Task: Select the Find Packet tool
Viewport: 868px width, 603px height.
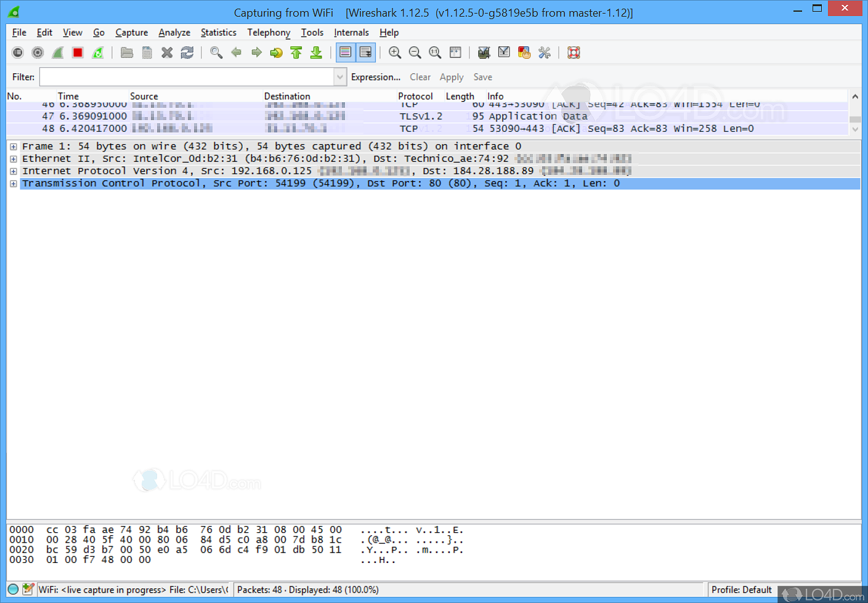Action: 215,52
